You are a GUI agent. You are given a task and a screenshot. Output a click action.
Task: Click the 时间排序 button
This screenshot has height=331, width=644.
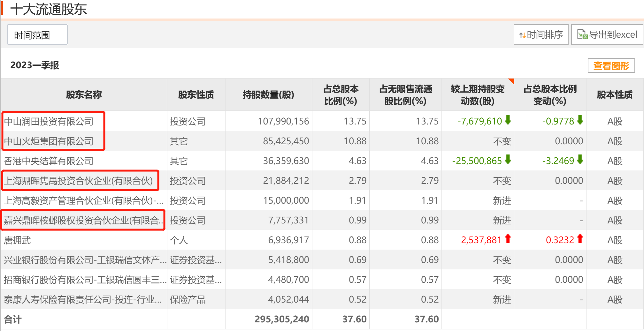(x=541, y=34)
